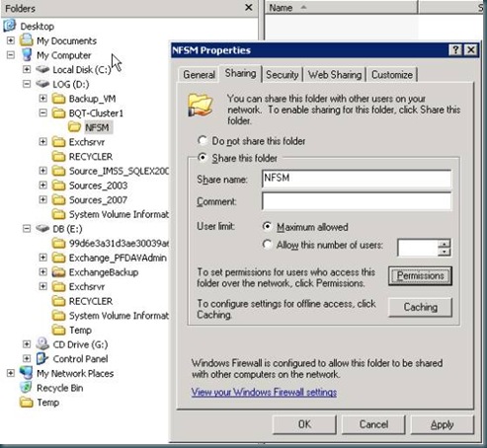
Task: Expand the Control Panel node
Action: (x=27, y=358)
